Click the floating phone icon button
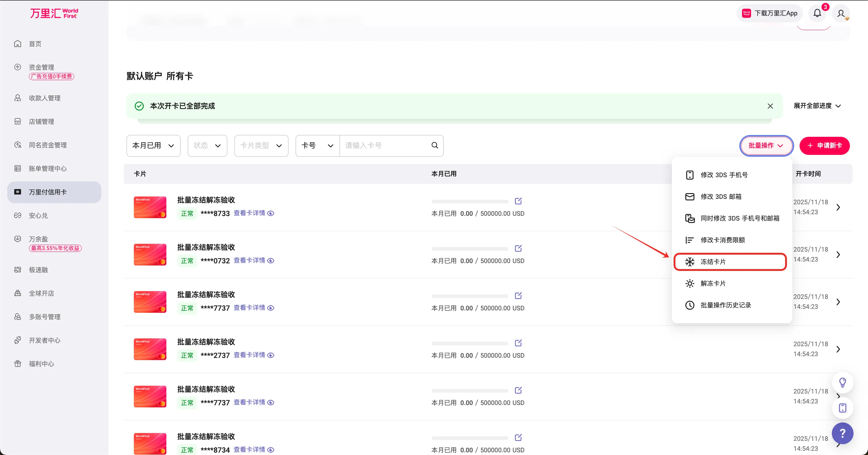Image resolution: width=868 pixels, height=455 pixels. click(842, 408)
